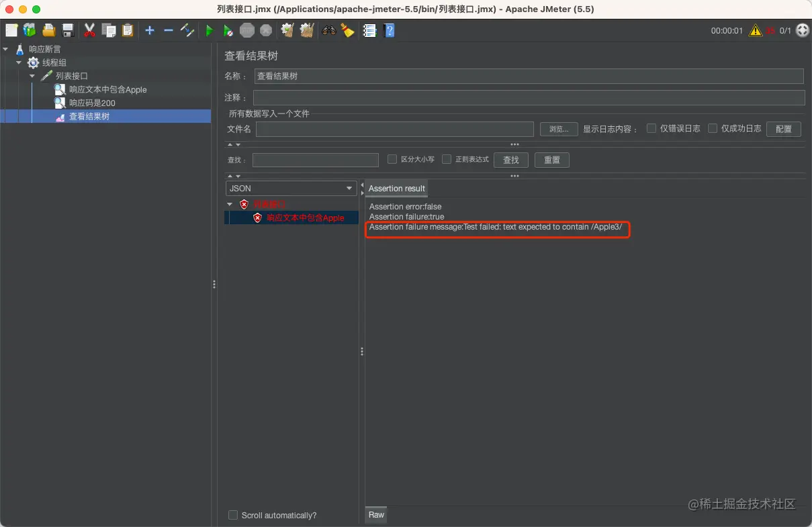This screenshot has width=812, height=527.
Task: Collapse the 列表接口 sampler node in tree
Action: click(32, 76)
